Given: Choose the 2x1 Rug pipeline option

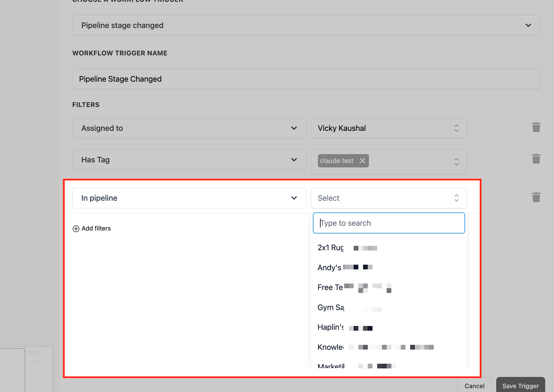Looking at the screenshot, I should (389, 248).
